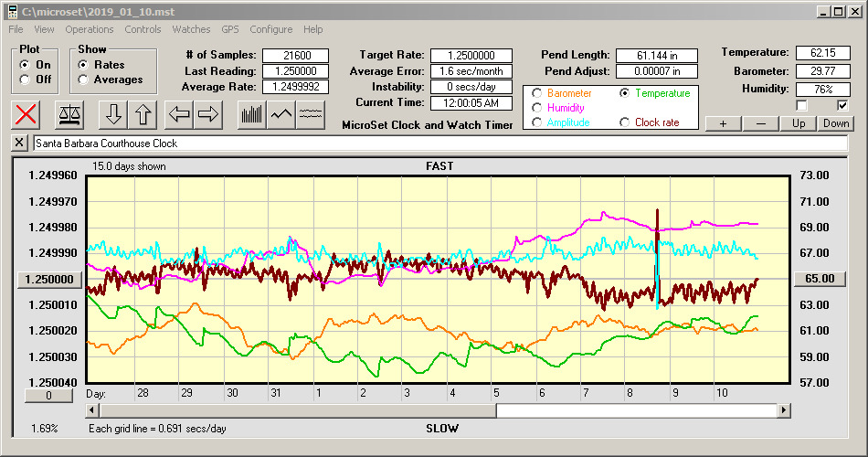
Task: Select the Averages radio under Show
Action: (x=84, y=80)
